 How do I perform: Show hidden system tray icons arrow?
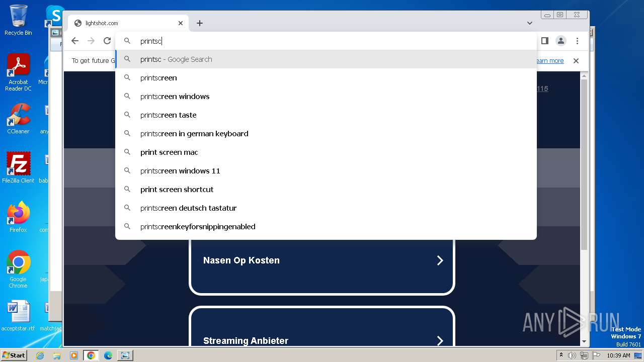pyautogui.click(x=561, y=355)
